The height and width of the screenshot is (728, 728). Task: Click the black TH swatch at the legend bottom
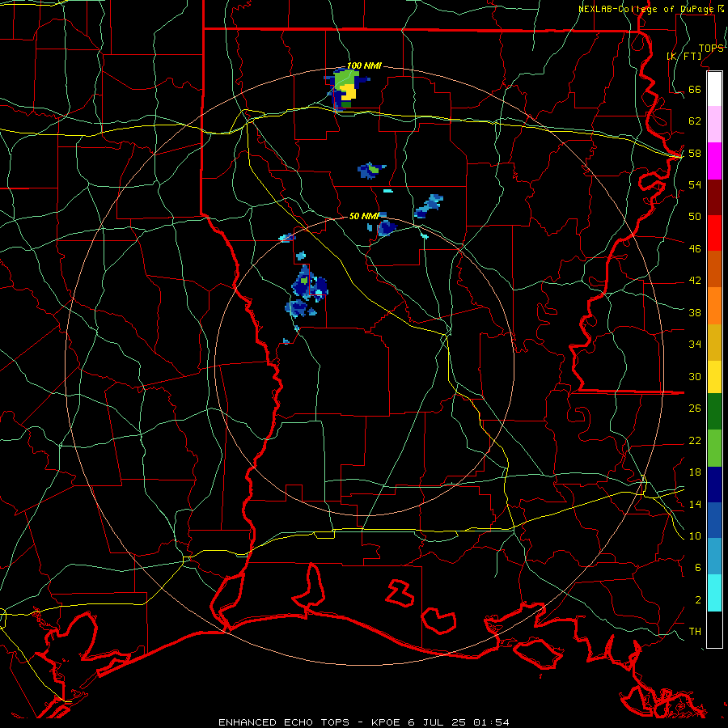click(714, 629)
